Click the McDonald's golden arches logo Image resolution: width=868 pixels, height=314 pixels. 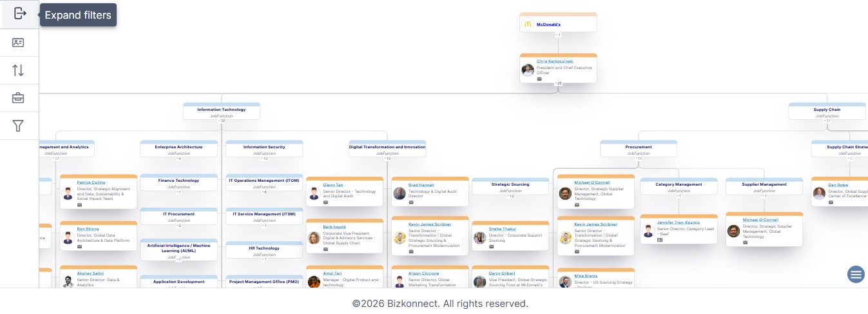click(528, 25)
